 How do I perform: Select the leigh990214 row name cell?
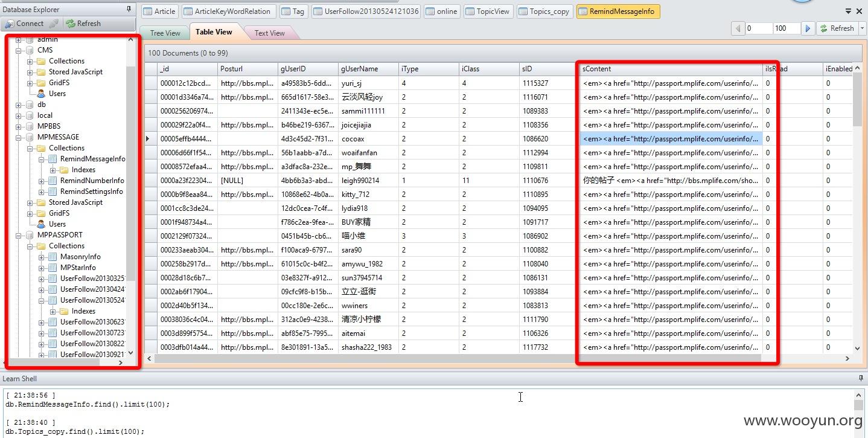[x=368, y=181]
